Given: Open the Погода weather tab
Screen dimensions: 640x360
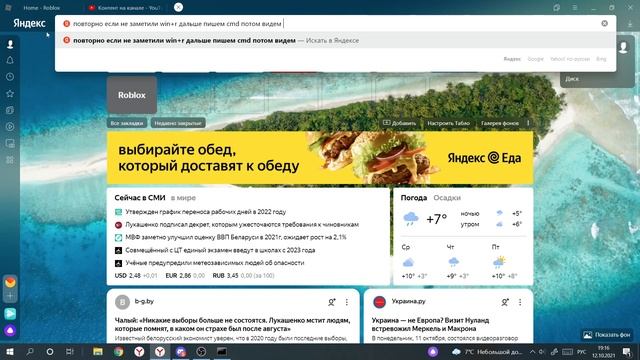Looking at the screenshot, I should pyautogui.click(x=413, y=198).
